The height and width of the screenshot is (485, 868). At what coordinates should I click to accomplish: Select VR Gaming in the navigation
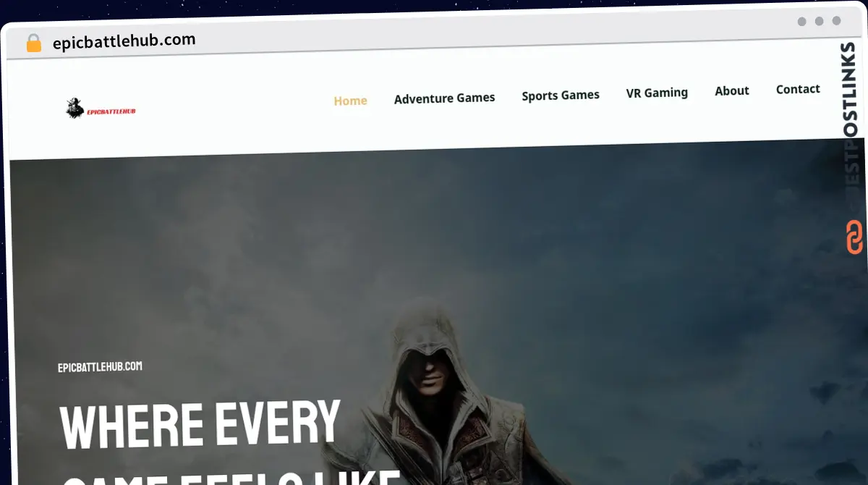pos(657,93)
